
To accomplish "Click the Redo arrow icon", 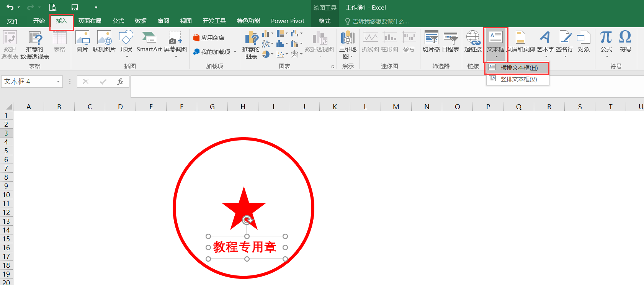I will click(30, 7).
